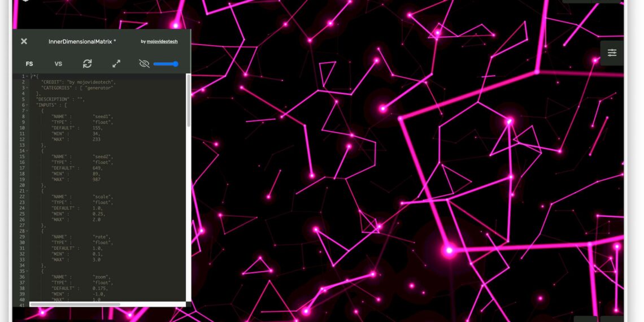Toggle editor visibility with crossed-eye icon

143,64
